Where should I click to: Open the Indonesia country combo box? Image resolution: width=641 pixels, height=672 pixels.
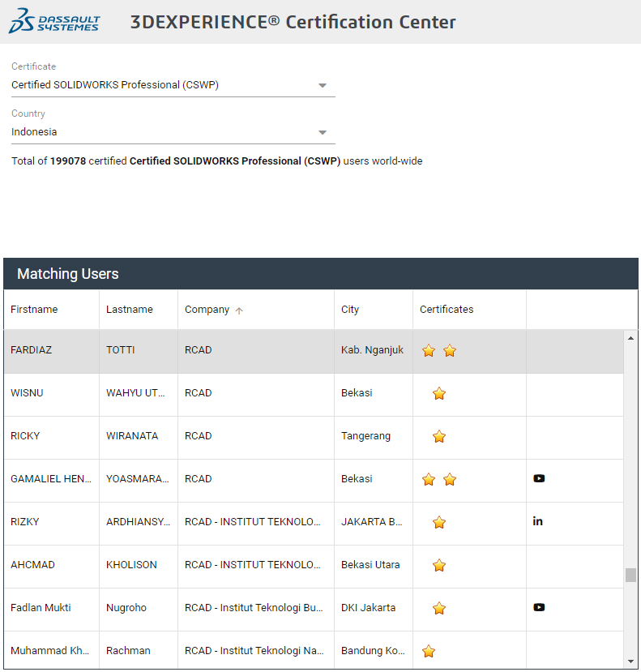(x=173, y=132)
